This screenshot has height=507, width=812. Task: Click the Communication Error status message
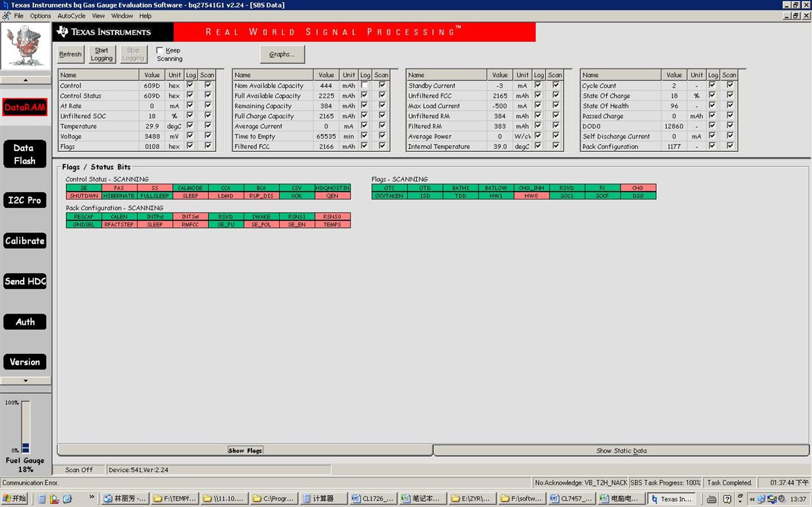click(x=30, y=483)
